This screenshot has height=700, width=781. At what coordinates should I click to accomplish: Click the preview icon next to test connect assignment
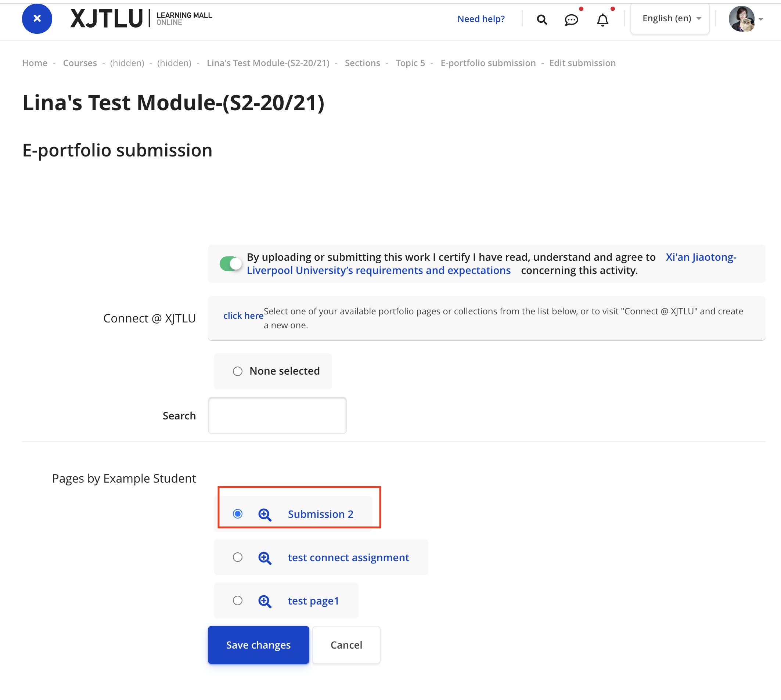(265, 557)
